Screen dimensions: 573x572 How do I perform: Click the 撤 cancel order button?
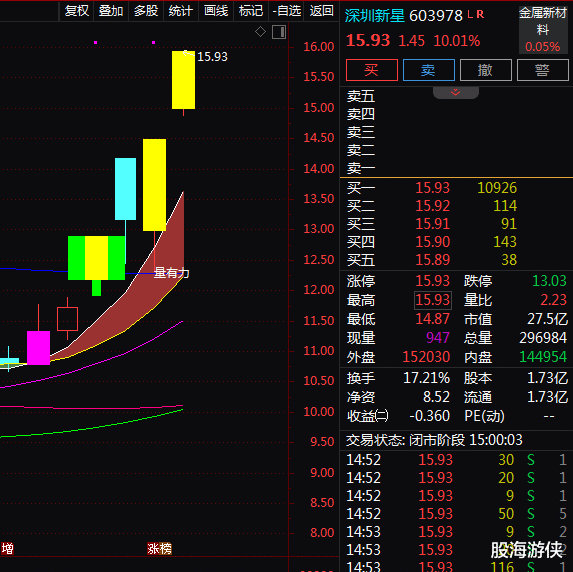pos(486,70)
